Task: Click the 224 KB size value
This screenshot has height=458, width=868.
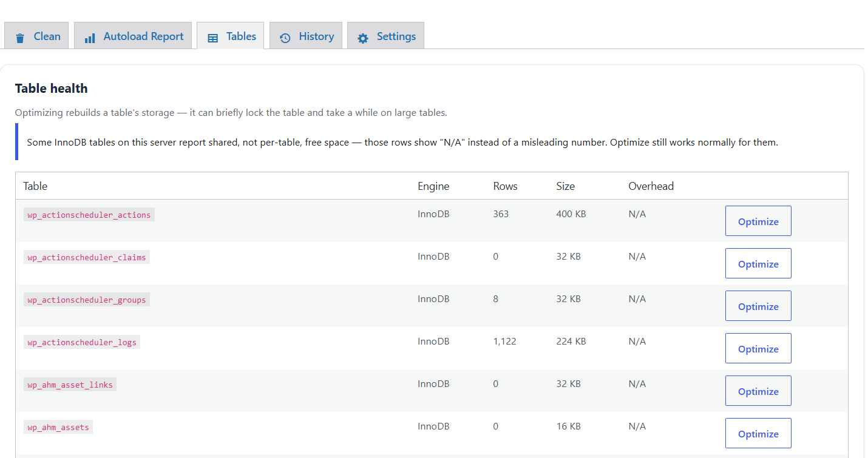Action: (x=571, y=342)
